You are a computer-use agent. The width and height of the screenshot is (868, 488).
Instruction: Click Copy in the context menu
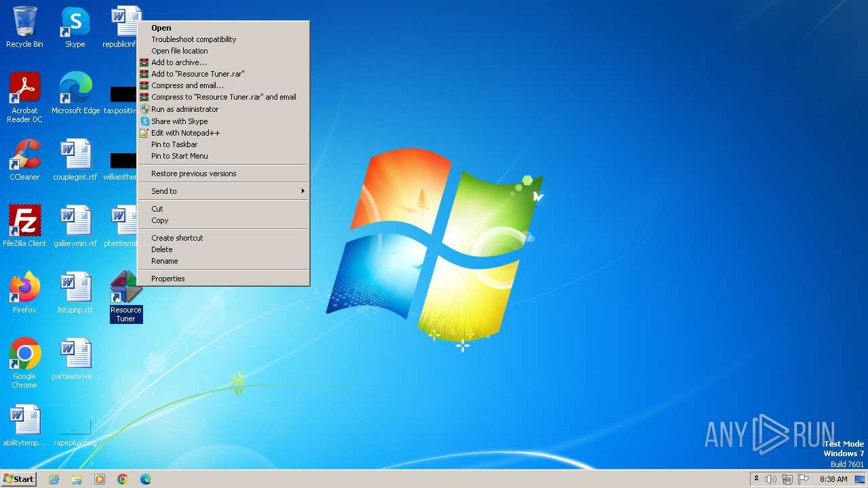click(224, 220)
